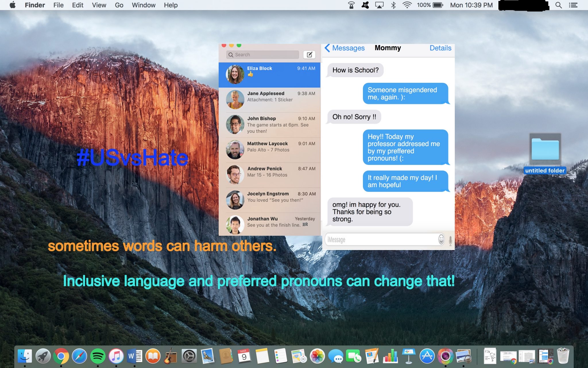588x368 pixels.
Task: Open the Go menu
Action: pos(119,5)
